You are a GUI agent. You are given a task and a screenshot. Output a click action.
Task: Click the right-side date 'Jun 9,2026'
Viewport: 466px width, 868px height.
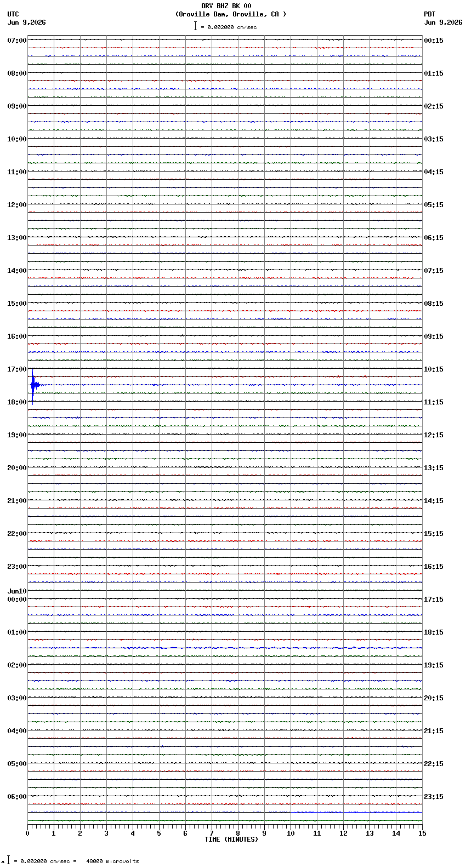click(x=444, y=22)
